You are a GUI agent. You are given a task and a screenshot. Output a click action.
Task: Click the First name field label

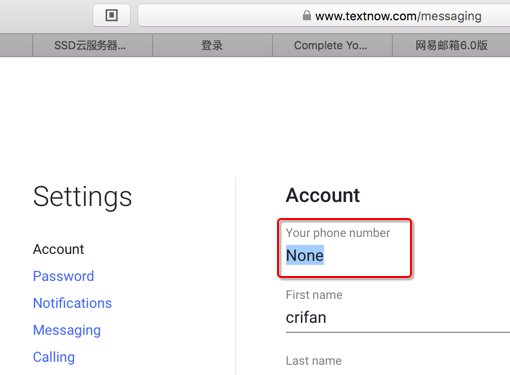[314, 295]
